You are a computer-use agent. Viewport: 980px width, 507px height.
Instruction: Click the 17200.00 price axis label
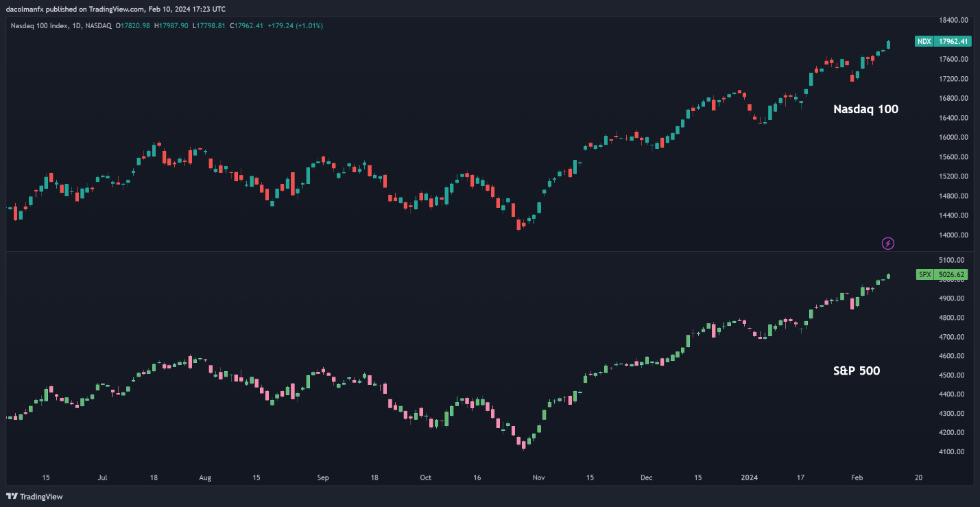tap(953, 79)
